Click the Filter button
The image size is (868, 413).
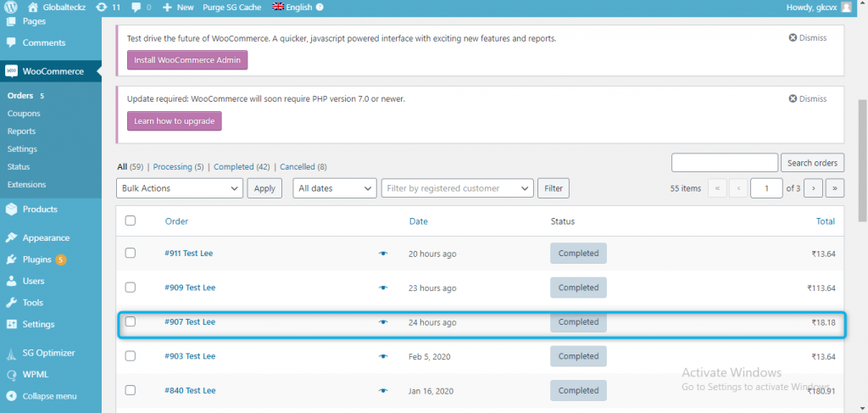554,188
